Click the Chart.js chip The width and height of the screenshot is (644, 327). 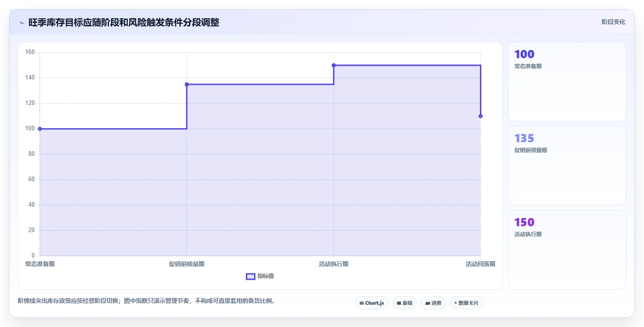click(372, 303)
